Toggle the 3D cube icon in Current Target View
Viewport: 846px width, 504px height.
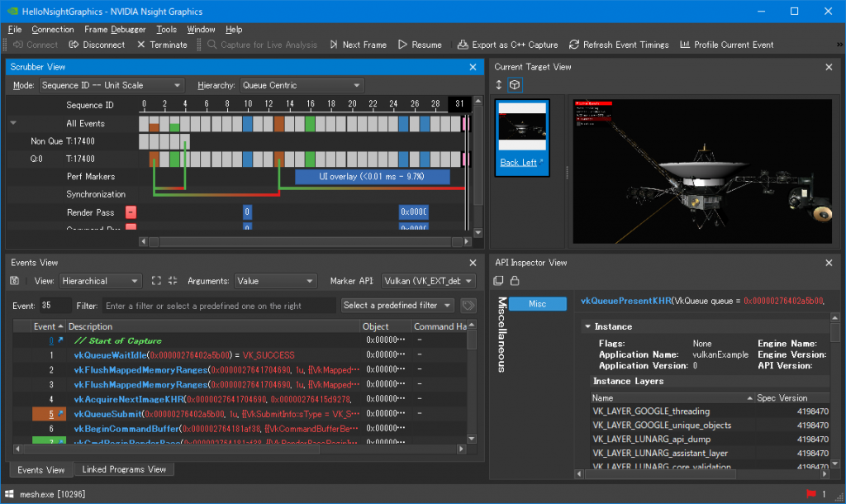pos(515,85)
